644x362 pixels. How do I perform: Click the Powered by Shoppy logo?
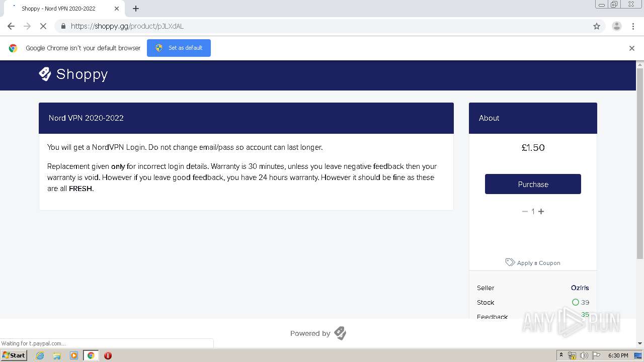340,333
